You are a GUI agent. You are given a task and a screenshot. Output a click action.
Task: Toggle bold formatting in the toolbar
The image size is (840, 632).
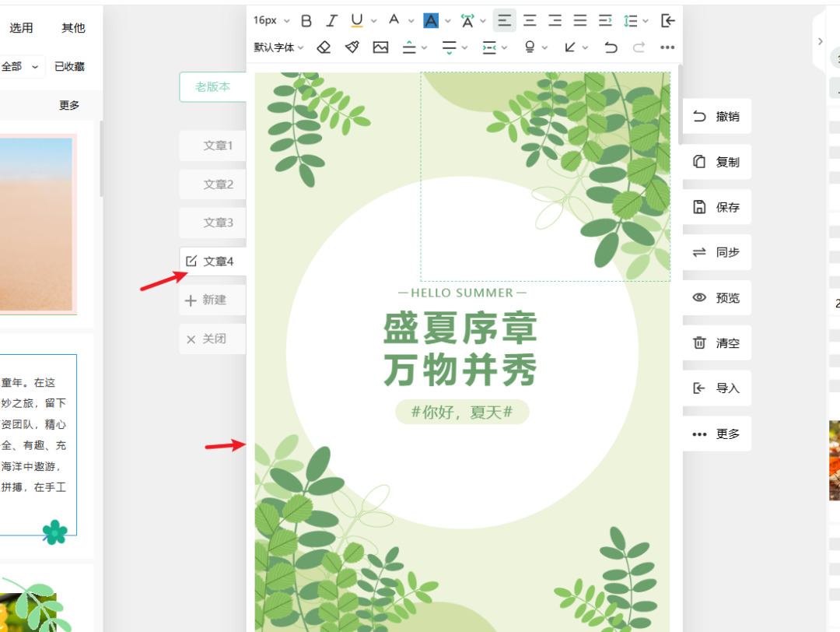coord(306,21)
